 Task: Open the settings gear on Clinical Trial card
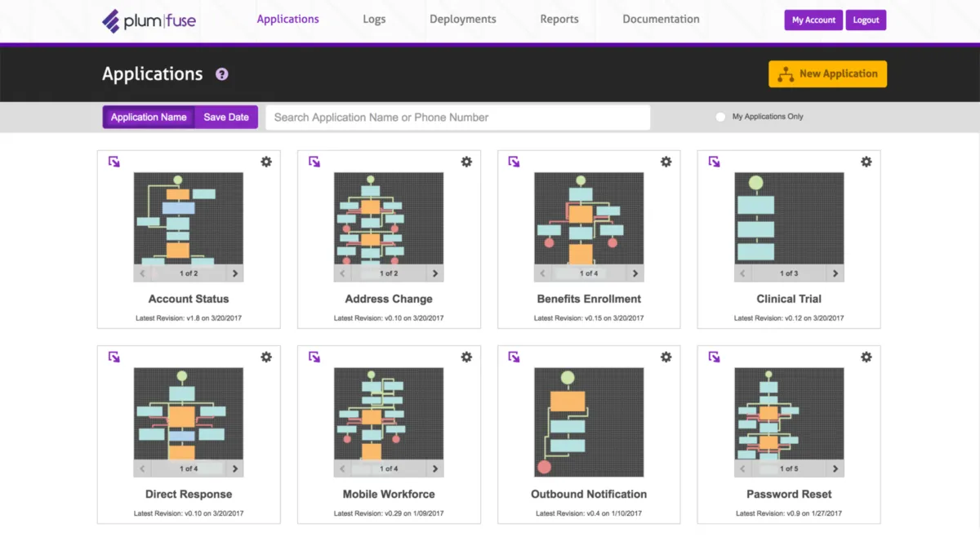(x=866, y=162)
